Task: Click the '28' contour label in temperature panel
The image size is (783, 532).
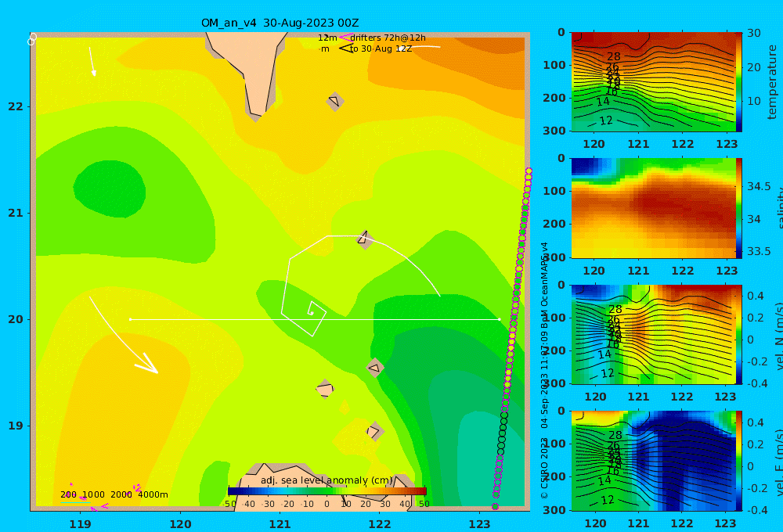Action: [x=614, y=56]
